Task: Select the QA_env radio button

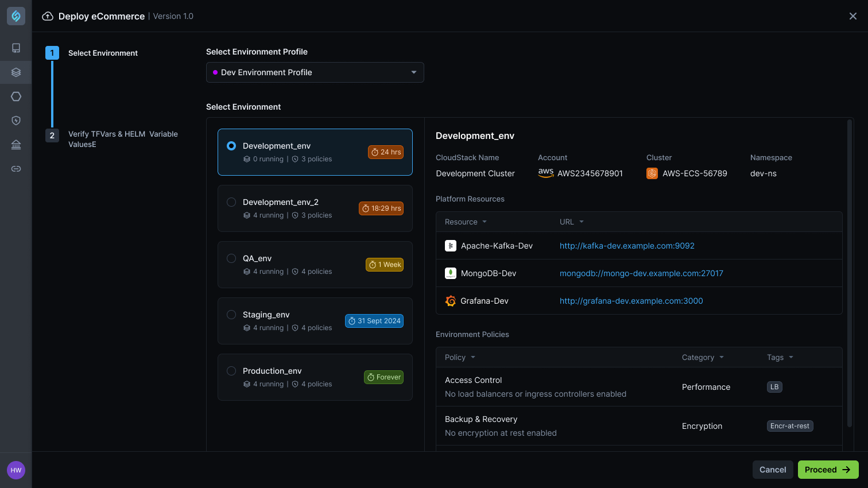Action: click(x=231, y=258)
